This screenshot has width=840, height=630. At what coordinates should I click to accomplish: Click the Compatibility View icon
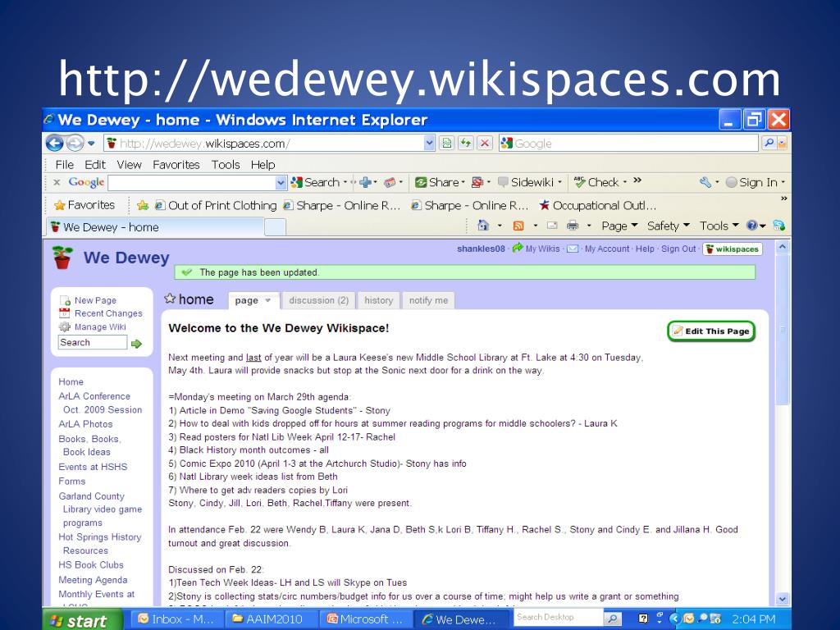pyautogui.click(x=447, y=143)
